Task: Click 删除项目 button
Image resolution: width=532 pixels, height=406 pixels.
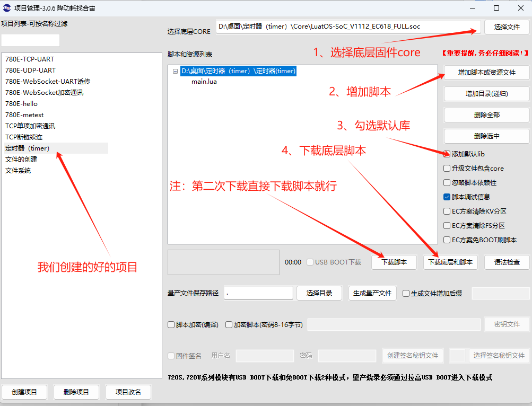Action: [76, 392]
